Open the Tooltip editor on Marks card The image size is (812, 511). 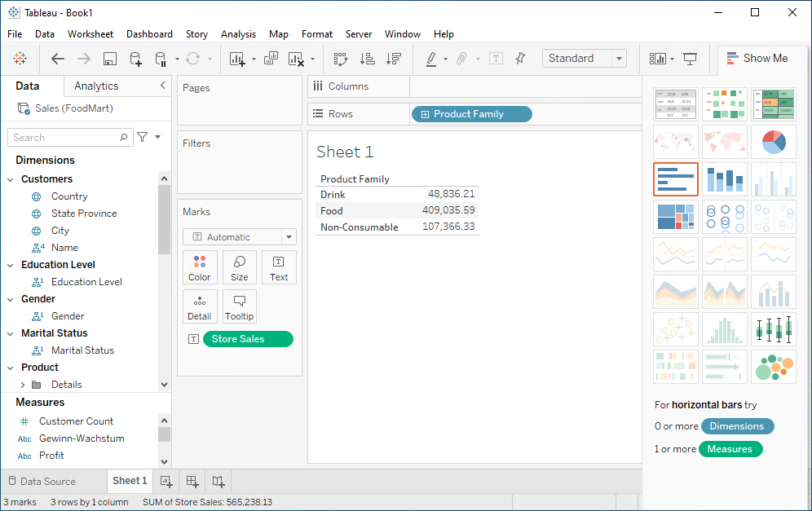[239, 306]
